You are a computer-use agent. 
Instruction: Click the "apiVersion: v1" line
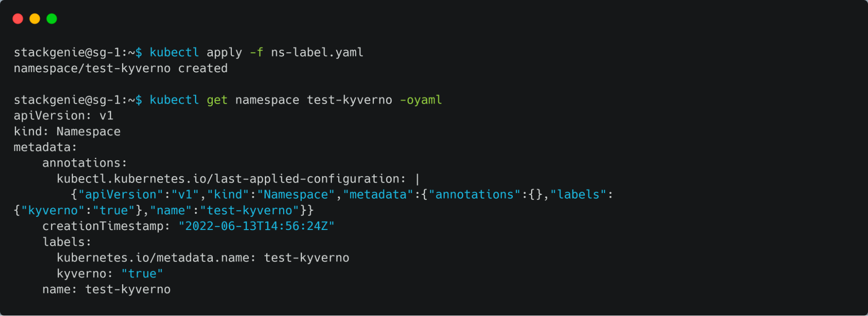(x=63, y=116)
